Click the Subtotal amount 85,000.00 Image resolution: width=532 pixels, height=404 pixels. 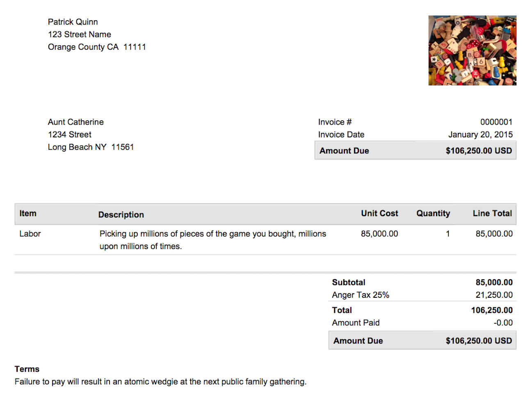[x=494, y=282]
